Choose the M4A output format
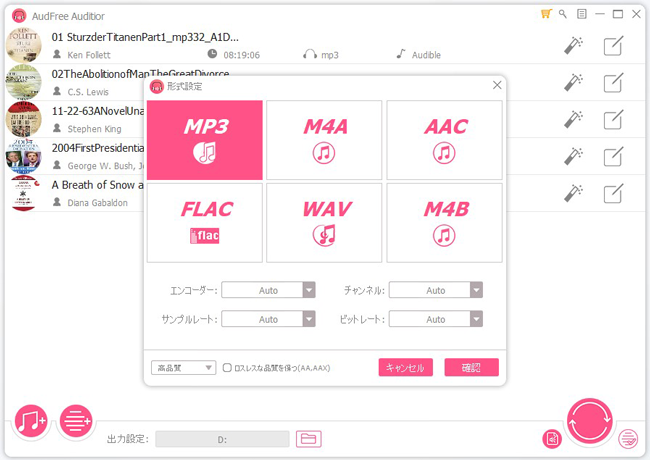650x460 pixels. coord(324,140)
